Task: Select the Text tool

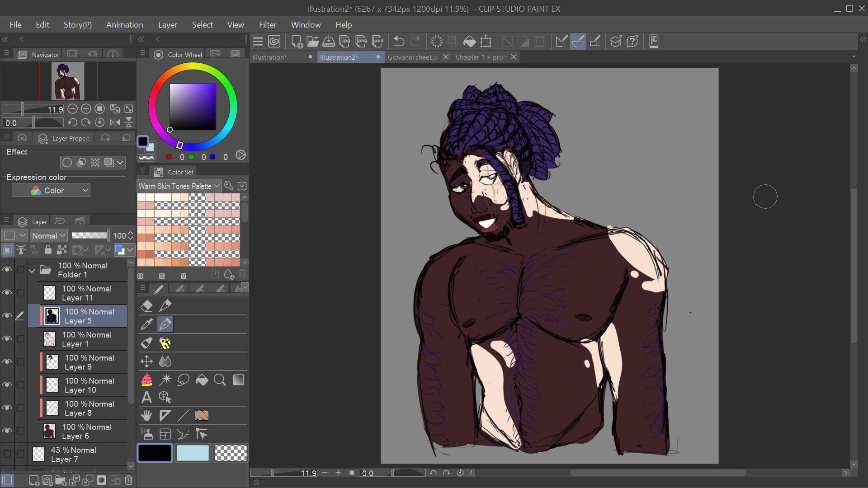Action: coord(146,397)
